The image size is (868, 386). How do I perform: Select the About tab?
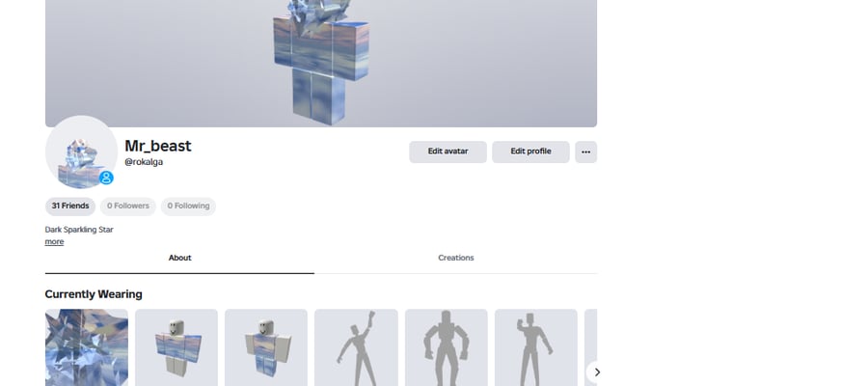pos(180,258)
